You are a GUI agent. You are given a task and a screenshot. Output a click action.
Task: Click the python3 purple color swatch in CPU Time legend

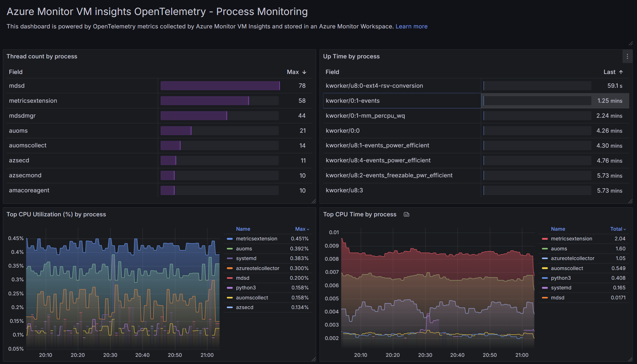pyautogui.click(x=545, y=278)
